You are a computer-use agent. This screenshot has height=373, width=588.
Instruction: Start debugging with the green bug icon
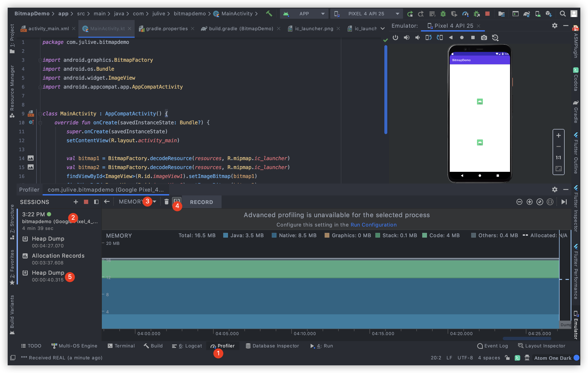[443, 14]
